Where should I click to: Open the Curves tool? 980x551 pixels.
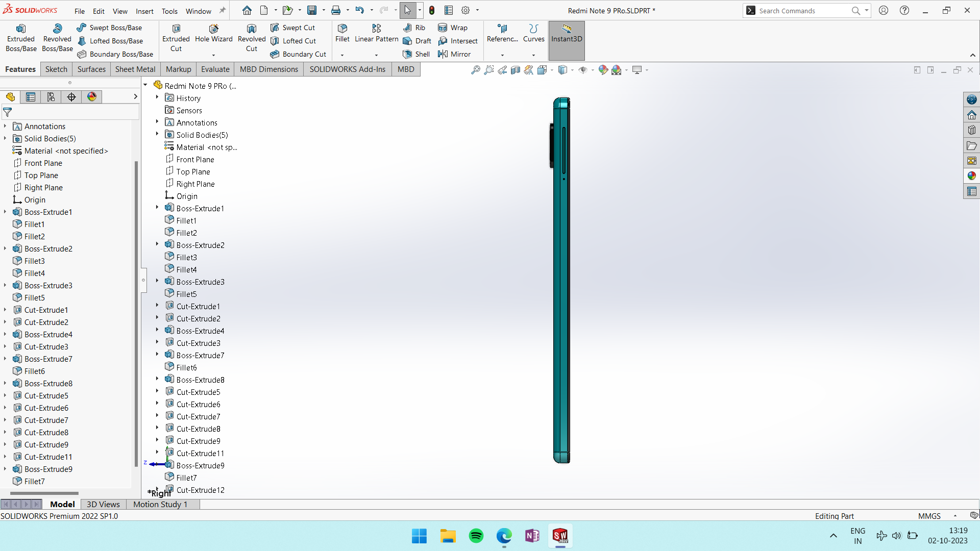pos(534,34)
